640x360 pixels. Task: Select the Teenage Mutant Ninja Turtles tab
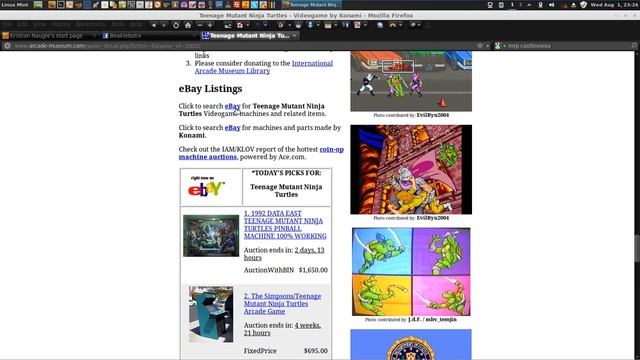tap(249, 36)
